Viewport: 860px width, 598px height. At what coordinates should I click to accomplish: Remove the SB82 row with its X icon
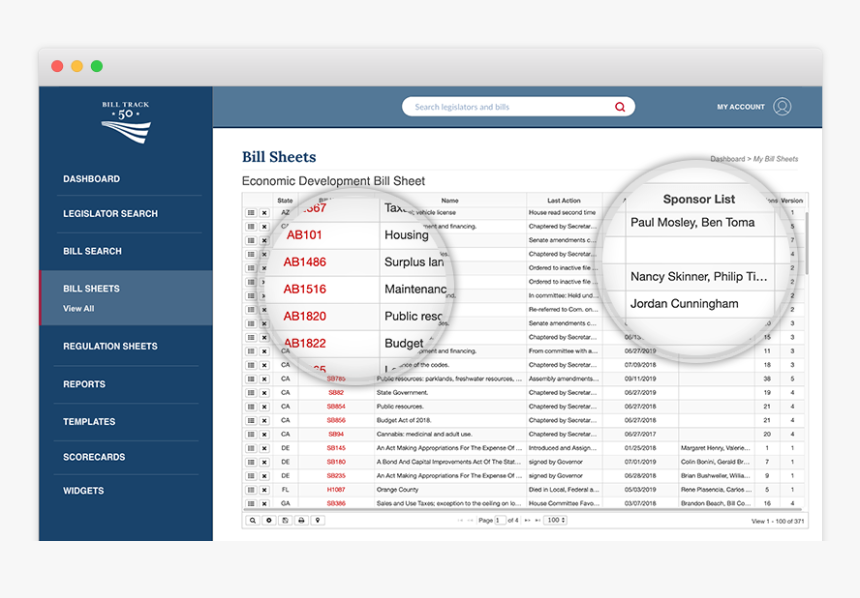[264, 393]
